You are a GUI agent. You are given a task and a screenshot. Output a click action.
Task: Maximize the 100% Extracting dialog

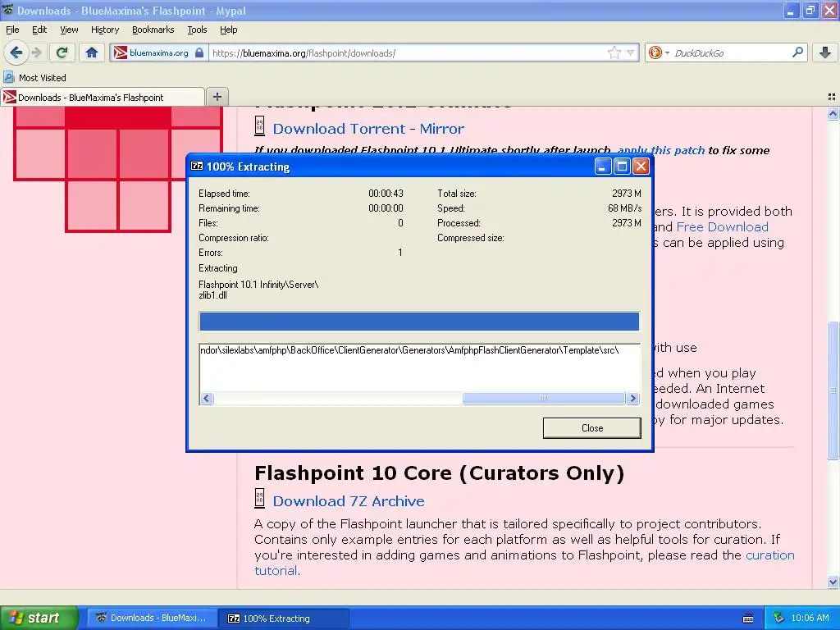(622, 166)
